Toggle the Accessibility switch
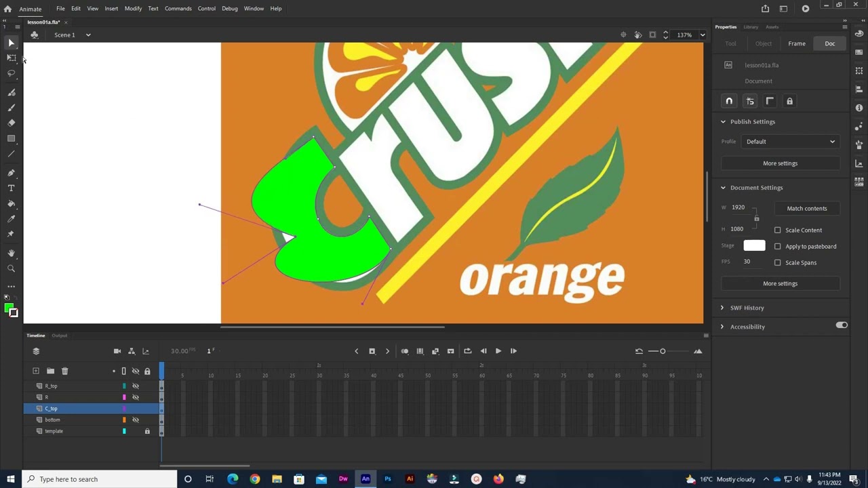The image size is (868, 488). coord(842,325)
